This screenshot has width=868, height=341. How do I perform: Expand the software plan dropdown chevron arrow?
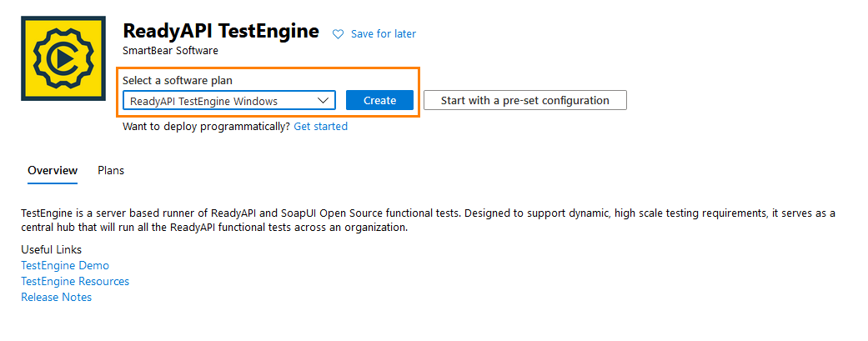(x=324, y=100)
